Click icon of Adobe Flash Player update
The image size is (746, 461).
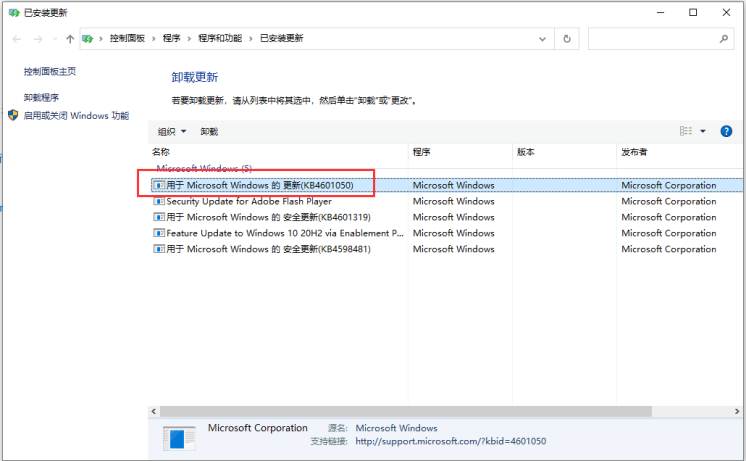(159, 201)
